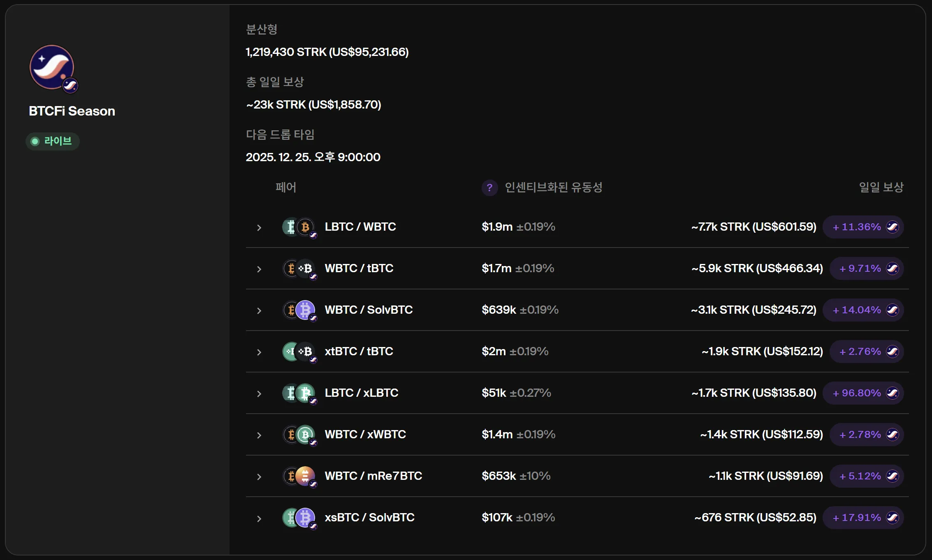932x560 pixels.
Task: Click the xtBTC / tBTC token pair icon
Action: 299,352
